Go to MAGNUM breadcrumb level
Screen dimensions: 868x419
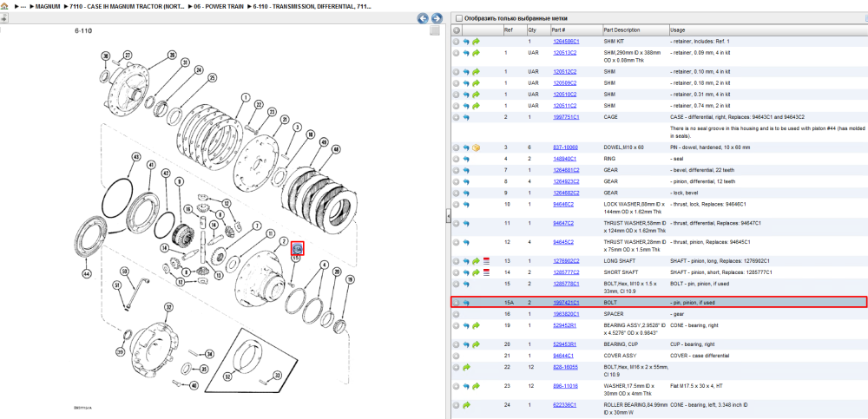[48, 6]
